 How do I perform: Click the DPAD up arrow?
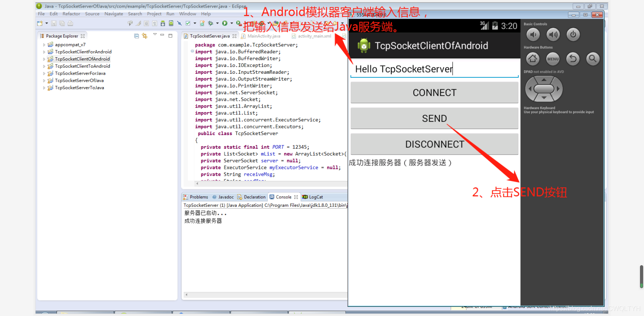pyautogui.click(x=544, y=80)
